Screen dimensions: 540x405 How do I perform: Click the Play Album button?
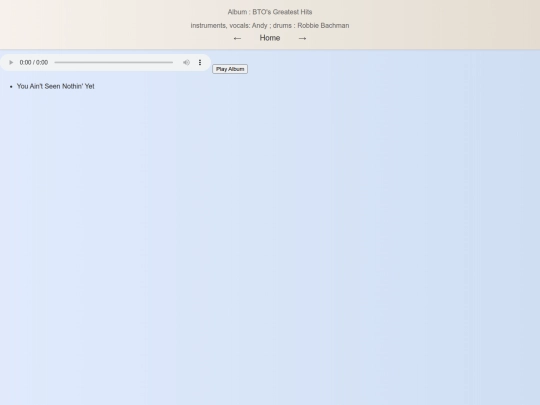pyautogui.click(x=230, y=69)
